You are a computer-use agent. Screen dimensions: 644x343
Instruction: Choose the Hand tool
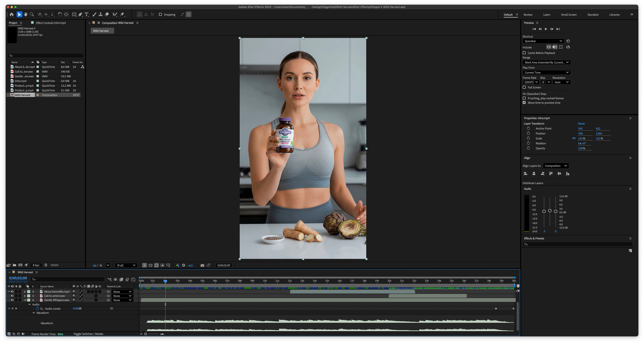coord(25,14)
